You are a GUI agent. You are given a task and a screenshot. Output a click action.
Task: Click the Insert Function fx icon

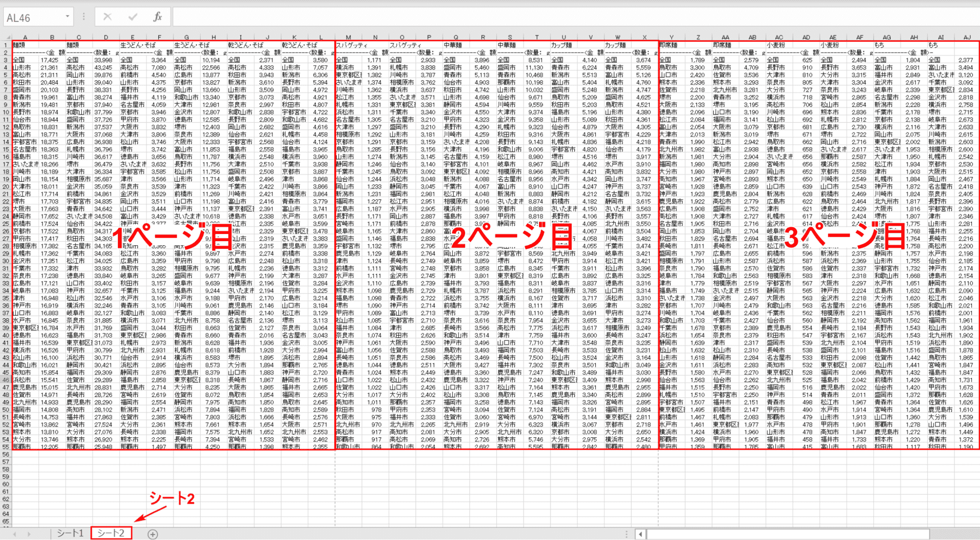(158, 17)
